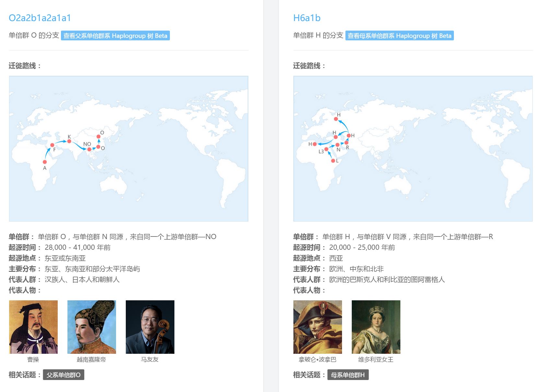Select the 拿破仑•波拿巴 portrait thumbnail
Screen dimensions: 544x392
click(318, 327)
